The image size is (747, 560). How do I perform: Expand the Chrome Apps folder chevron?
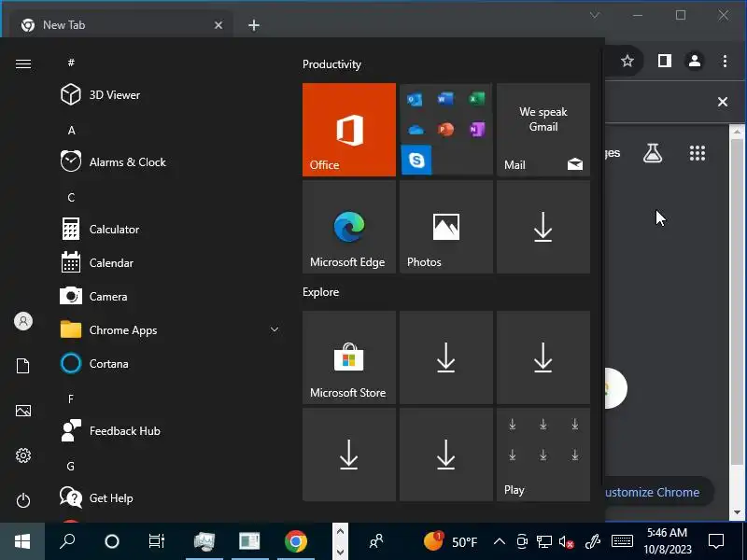(275, 329)
